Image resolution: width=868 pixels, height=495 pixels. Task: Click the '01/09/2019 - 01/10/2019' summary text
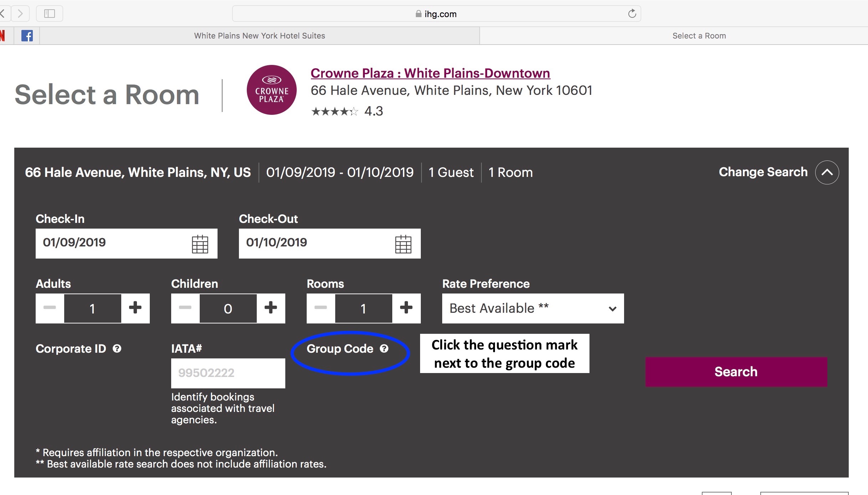pyautogui.click(x=340, y=172)
